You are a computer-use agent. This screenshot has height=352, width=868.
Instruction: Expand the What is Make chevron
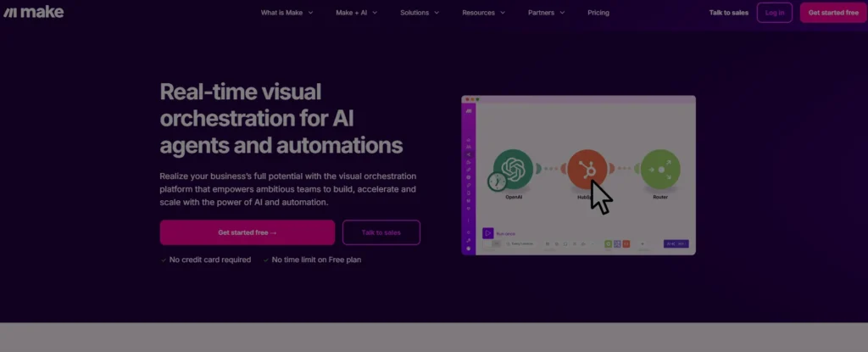(x=310, y=13)
